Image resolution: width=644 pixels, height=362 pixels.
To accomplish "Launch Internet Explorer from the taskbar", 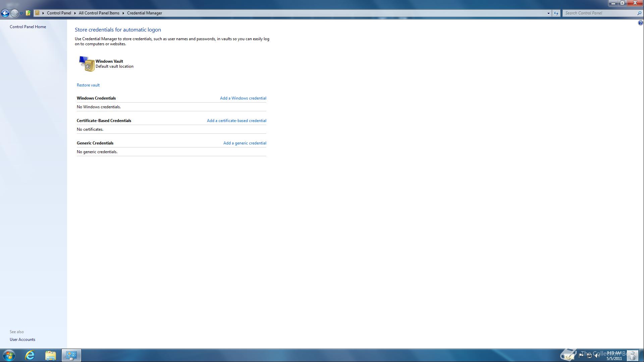I will tap(30, 355).
